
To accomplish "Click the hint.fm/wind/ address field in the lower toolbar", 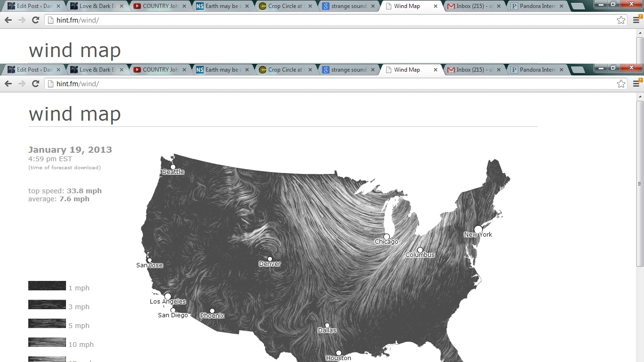I will [330, 84].
